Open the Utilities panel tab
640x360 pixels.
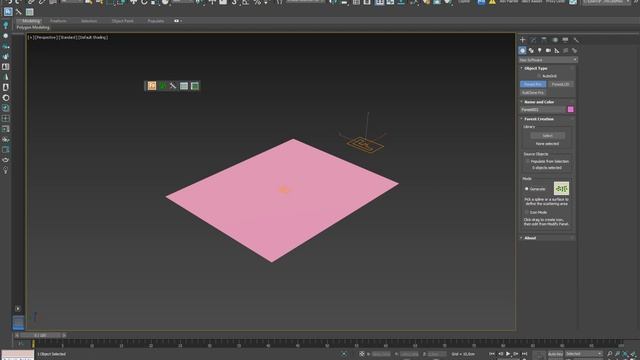(x=576, y=40)
